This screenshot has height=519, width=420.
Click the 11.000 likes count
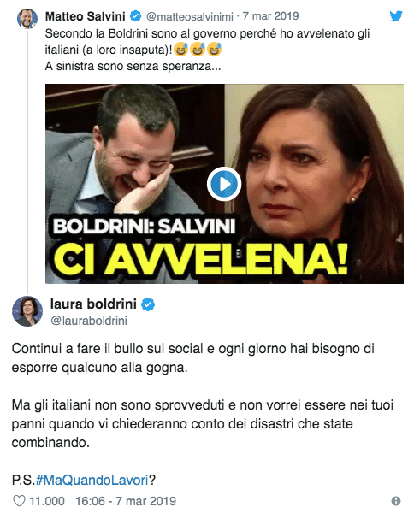pyautogui.click(x=47, y=501)
